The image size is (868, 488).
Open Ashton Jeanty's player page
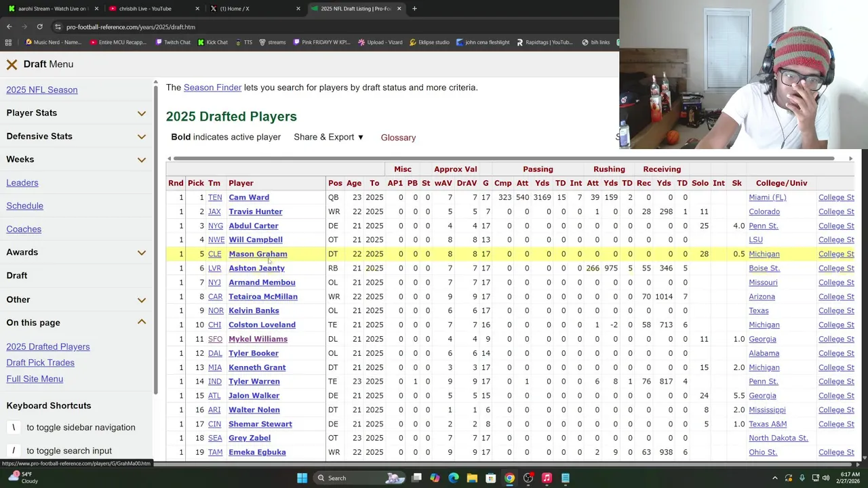point(256,268)
